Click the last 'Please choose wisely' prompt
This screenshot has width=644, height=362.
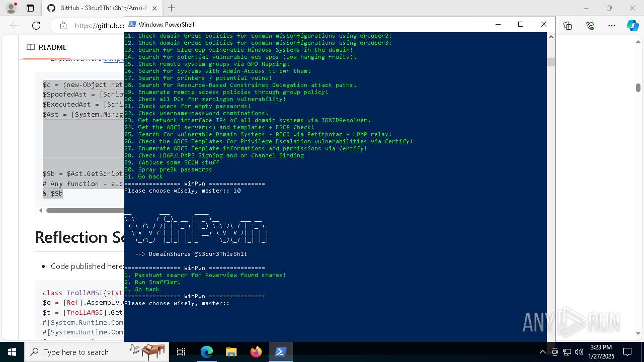click(177, 303)
